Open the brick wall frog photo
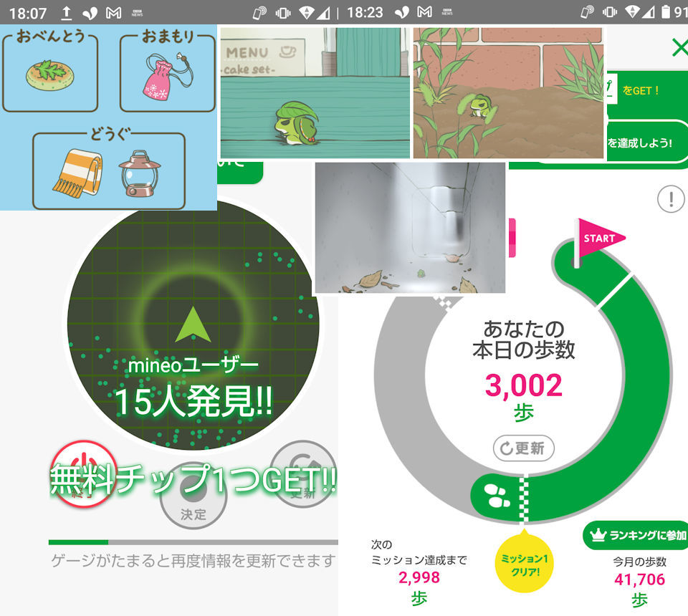Screen dimensions: 688x616 [x=509, y=92]
